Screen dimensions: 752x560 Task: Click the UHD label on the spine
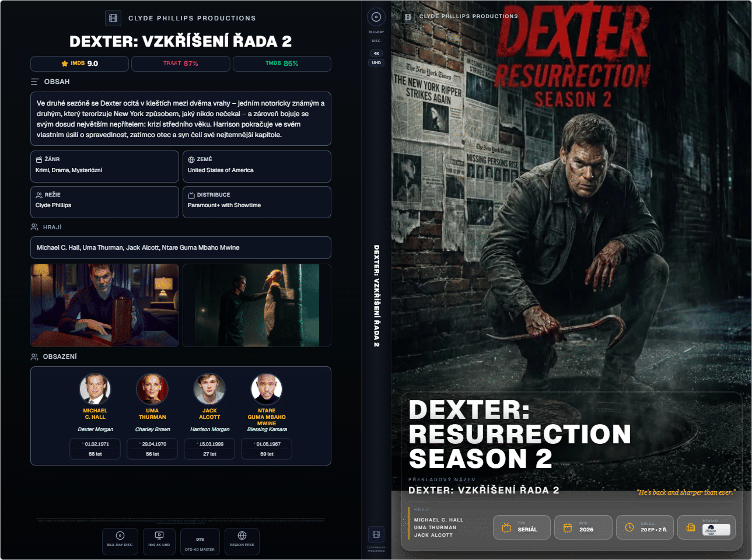(x=376, y=63)
